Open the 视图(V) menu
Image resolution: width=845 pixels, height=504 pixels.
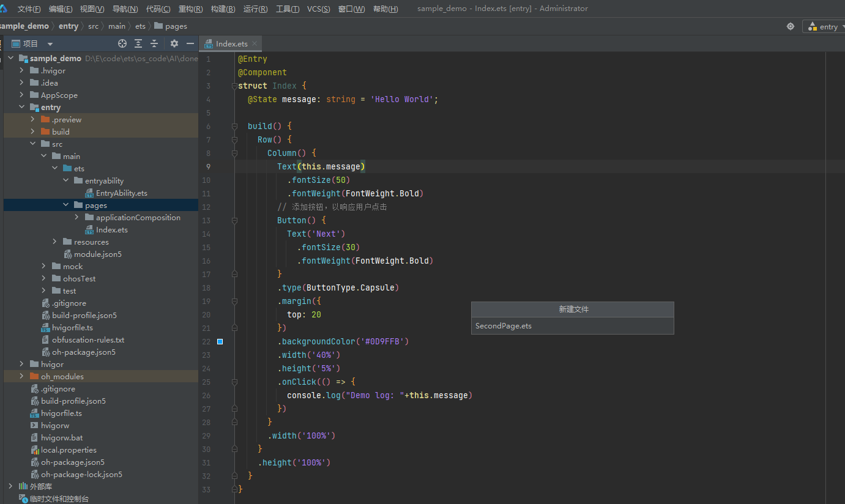(92, 9)
